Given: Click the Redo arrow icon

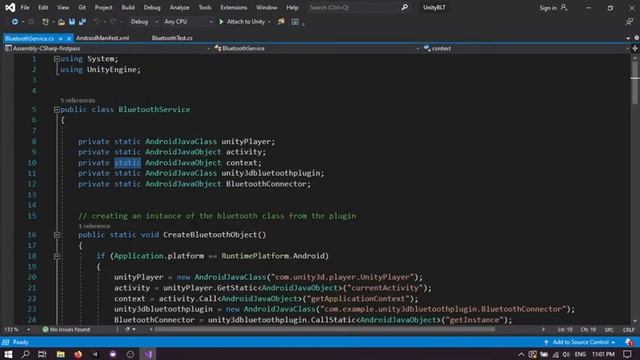Looking at the screenshot, I should (113, 22).
